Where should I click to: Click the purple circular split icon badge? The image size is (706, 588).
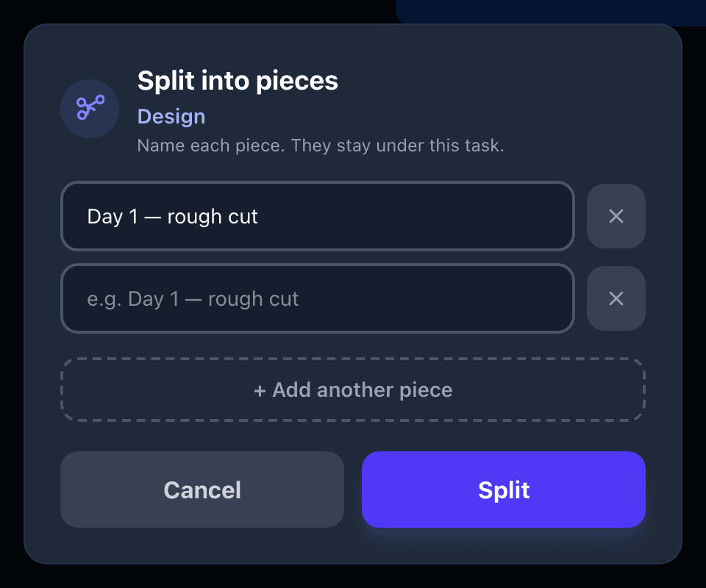90,109
